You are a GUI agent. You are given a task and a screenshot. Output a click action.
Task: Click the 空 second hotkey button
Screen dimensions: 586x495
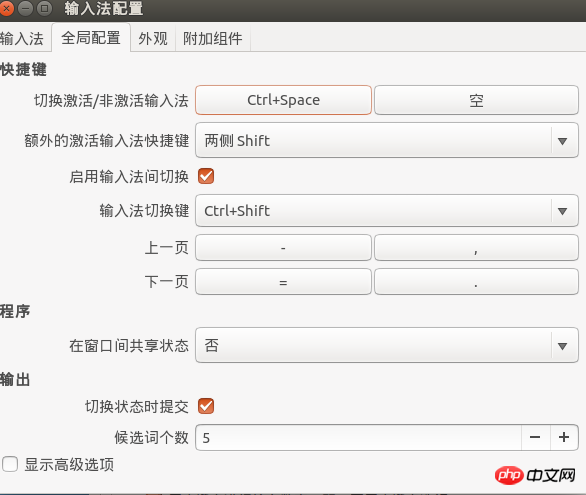[x=476, y=100]
